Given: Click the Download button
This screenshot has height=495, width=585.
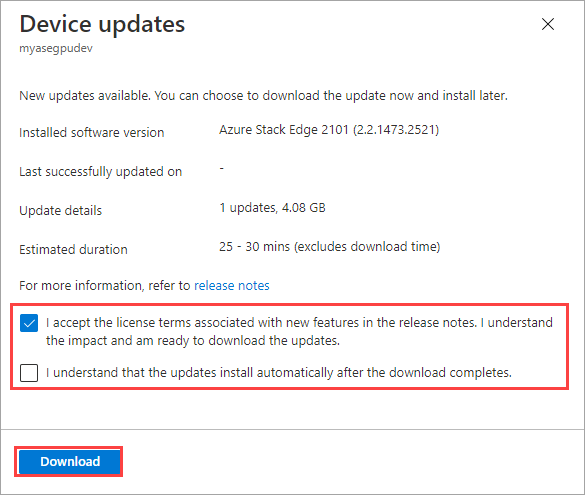Looking at the screenshot, I should coord(70,461).
